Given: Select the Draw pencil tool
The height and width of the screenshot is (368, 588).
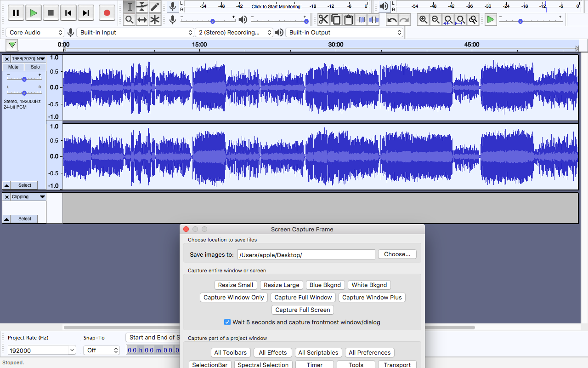Looking at the screenshot, I should pos(155,6).
